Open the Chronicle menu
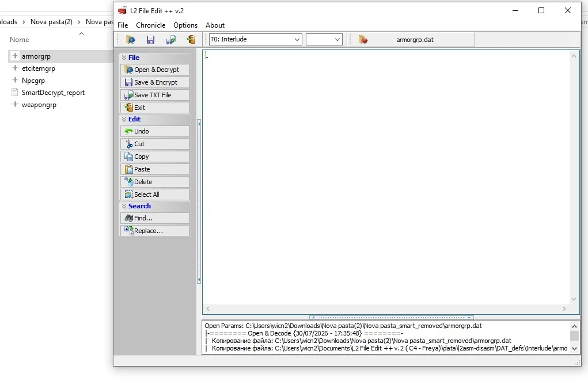The height and width of the screenshot is (385, 588). click(x=151, y=25)
